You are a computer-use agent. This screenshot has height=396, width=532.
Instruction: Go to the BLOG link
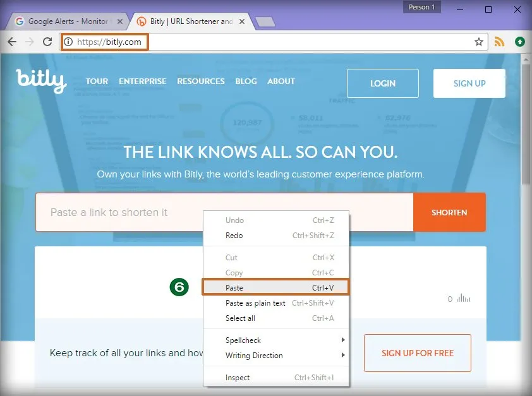246,81
